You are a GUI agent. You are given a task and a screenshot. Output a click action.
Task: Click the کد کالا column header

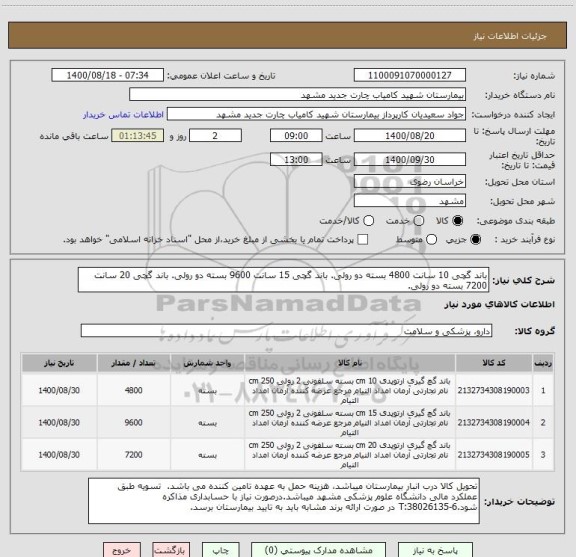493,363
